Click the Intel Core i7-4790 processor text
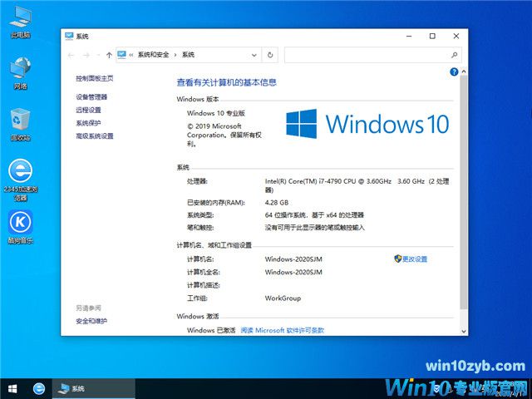This screenshot has width=532, height=399. 357,185
